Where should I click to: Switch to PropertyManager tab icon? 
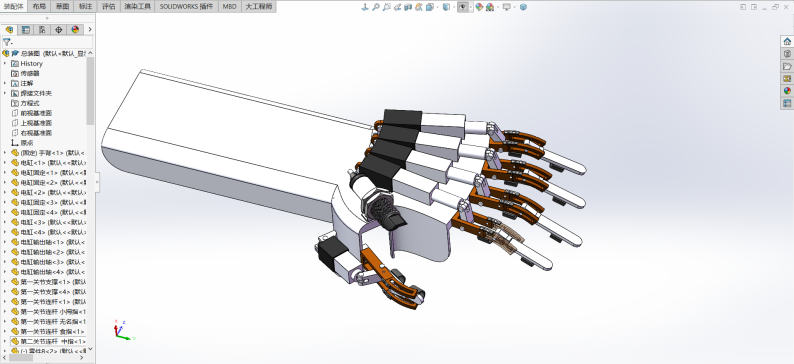26,29
